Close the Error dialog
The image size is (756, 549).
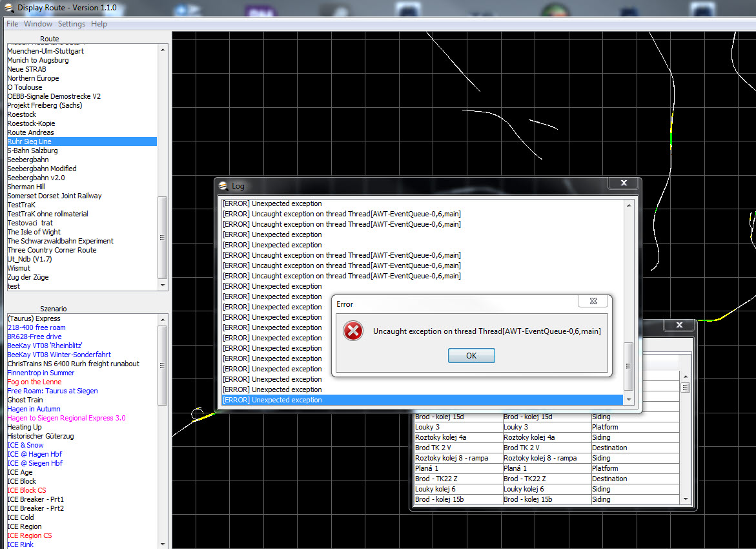pos(593,302)
